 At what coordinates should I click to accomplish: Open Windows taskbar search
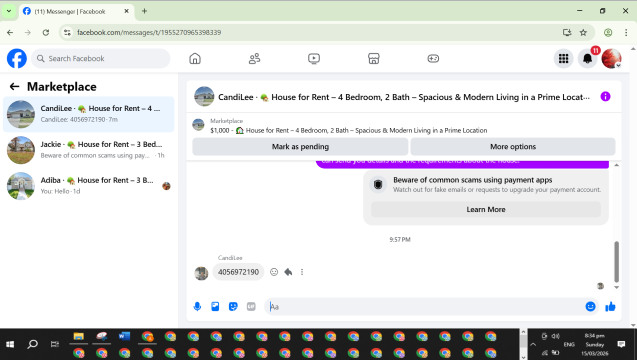[x=32, y=345]
